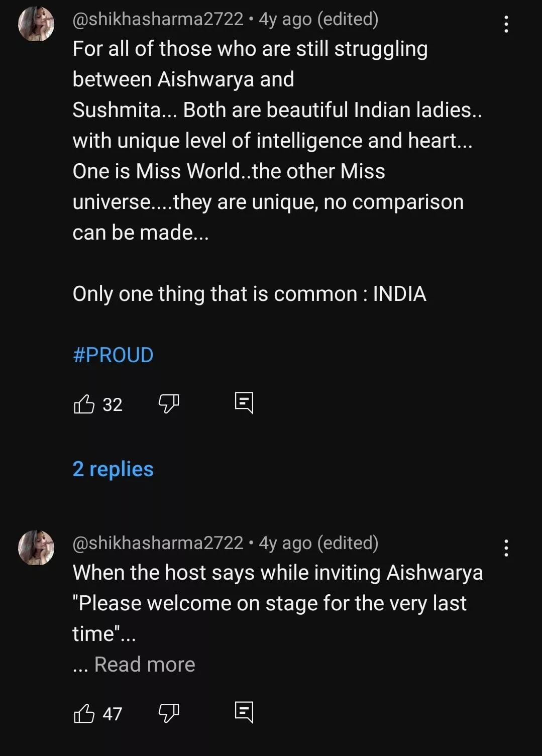Open the #PROUD hashtag
The width and height of the screenshot is (542, 756).
point(113,355)
